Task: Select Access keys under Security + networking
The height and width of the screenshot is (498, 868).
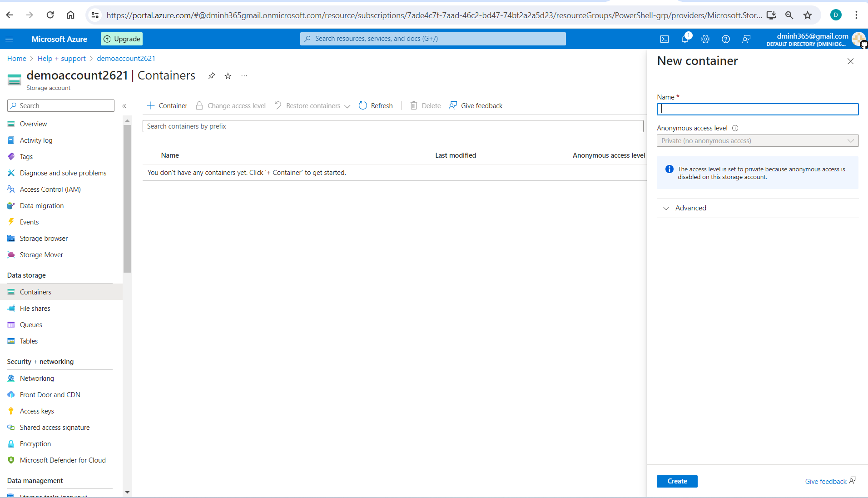Action: [37, 411]
